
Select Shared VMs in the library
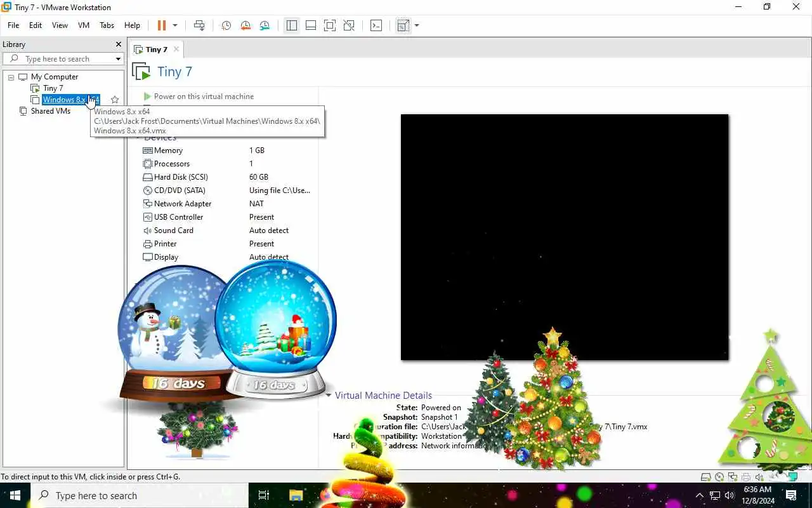pos(51,111)
